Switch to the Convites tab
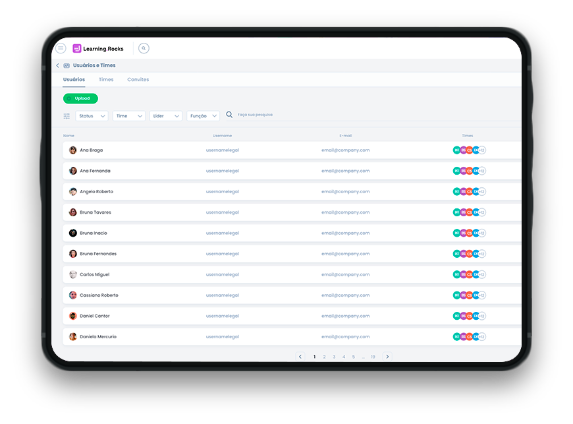Viewport: 573px width, 424px height. 138,79
